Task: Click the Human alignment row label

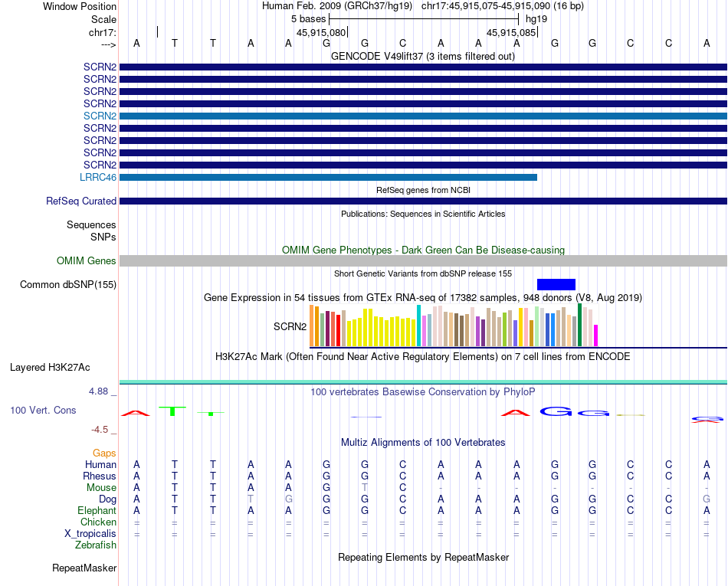Action: coord(100,464)
